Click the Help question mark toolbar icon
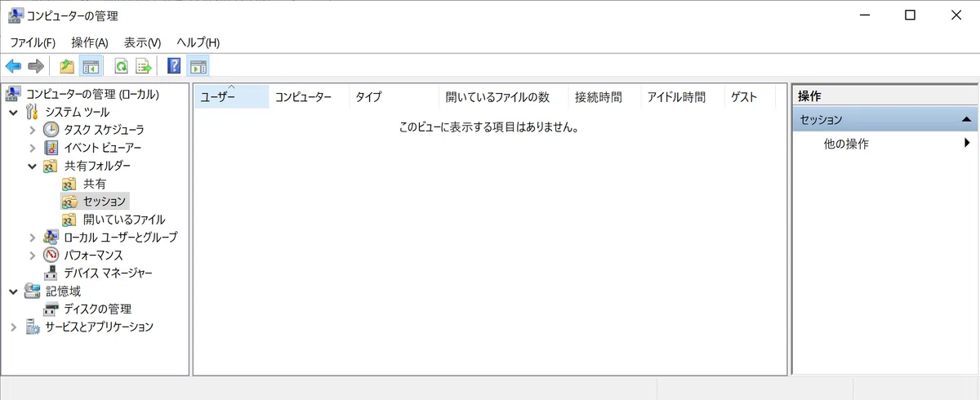 coord(174,66)
